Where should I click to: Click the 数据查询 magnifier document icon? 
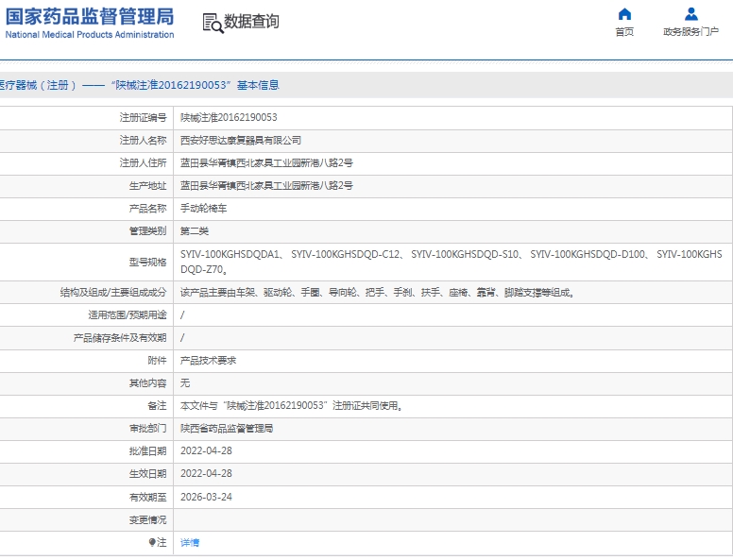213,23
